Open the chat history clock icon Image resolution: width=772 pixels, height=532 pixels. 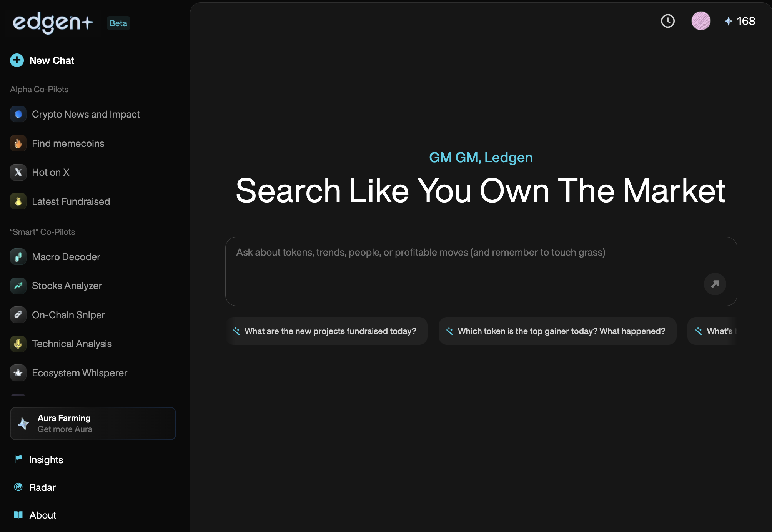[667, 21]
